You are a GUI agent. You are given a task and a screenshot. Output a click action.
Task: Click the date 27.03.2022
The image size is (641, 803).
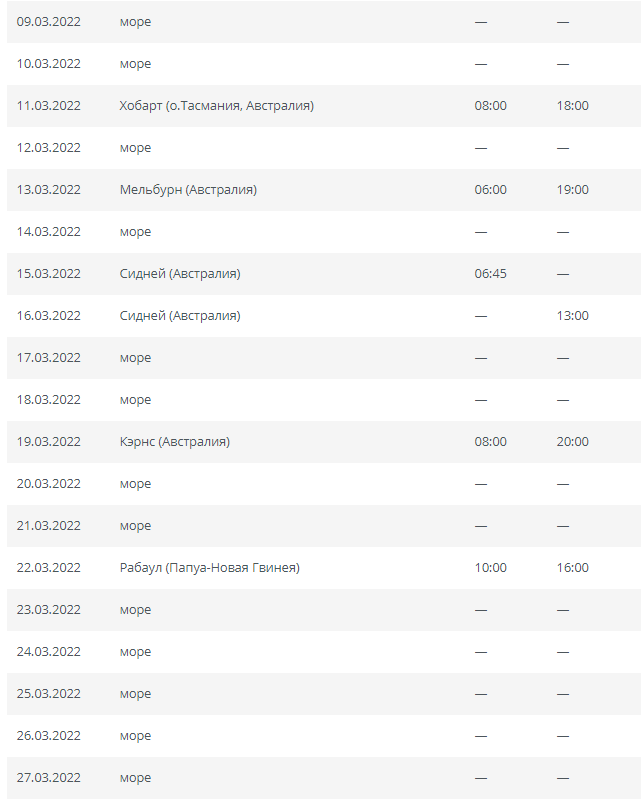(49, 778)
